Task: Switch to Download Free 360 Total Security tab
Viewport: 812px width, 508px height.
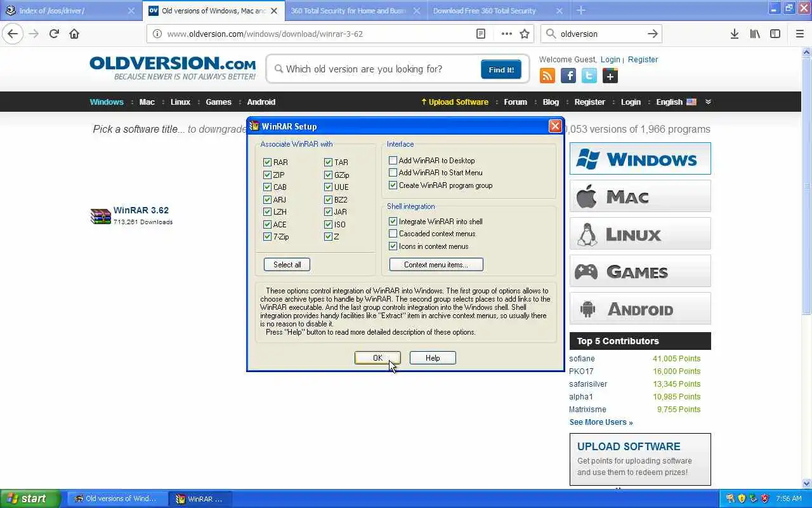Action: (x=498, y=10)
